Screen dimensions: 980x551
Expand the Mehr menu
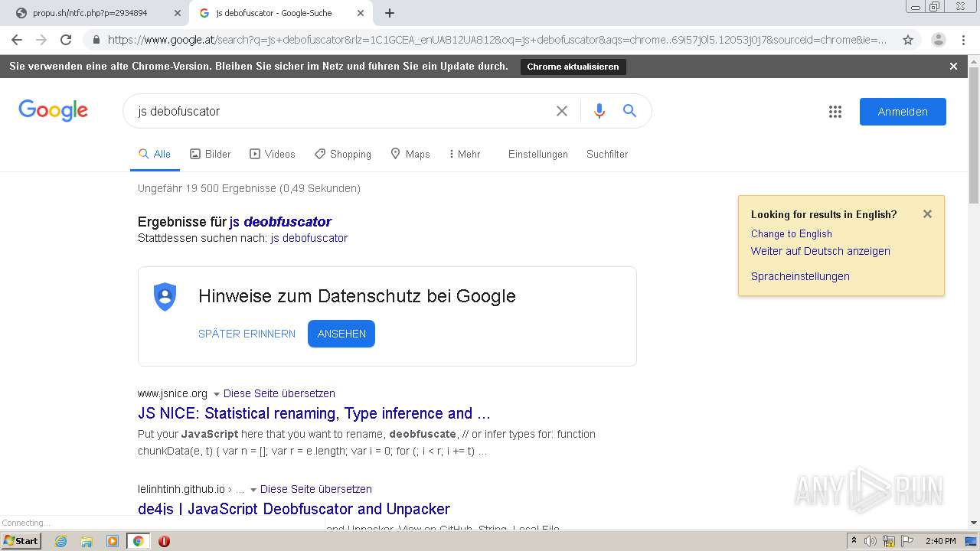tap(465, 154)
